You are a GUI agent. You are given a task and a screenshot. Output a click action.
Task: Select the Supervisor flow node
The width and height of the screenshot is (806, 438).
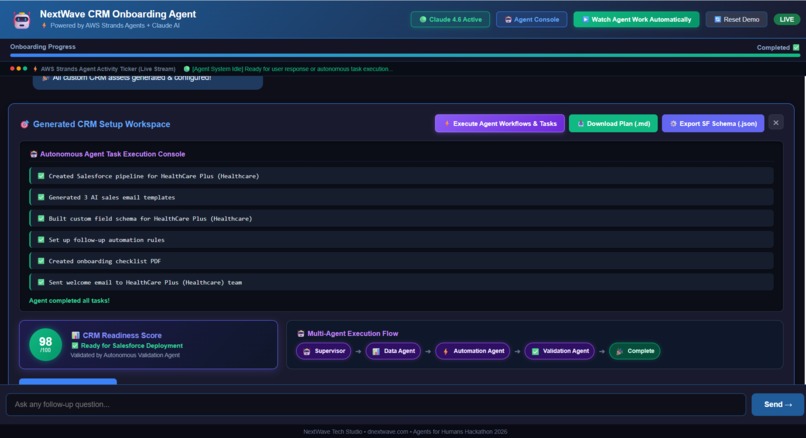click(x=324, y=351)
